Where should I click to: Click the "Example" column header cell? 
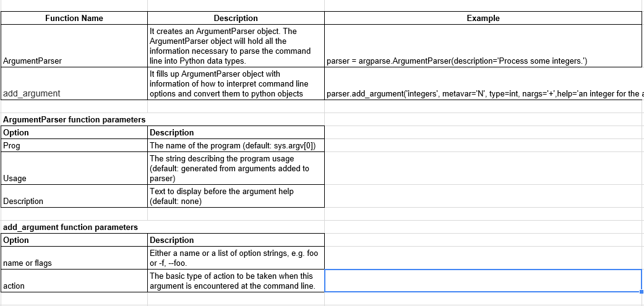click(x=483, y=18)
